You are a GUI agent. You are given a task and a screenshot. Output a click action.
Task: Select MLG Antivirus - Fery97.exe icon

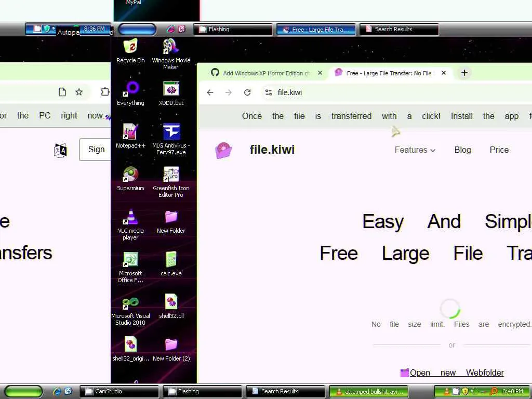171,139
